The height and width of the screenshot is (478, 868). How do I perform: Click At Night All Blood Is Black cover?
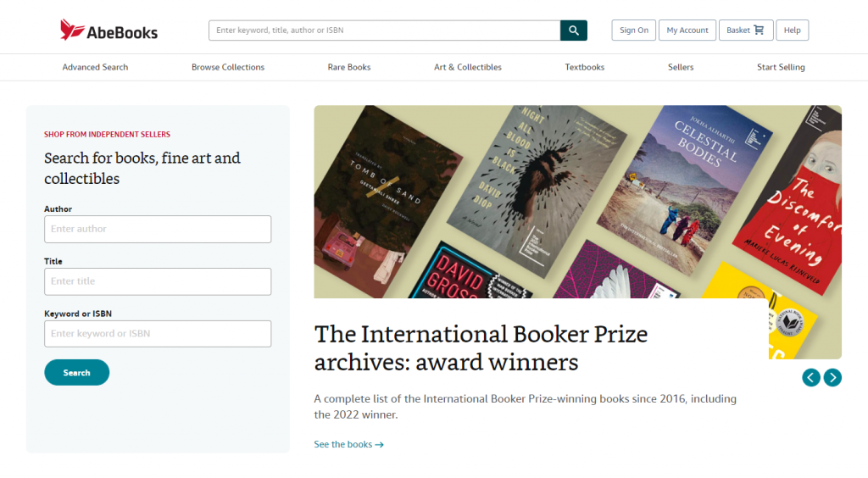[537, 191]
